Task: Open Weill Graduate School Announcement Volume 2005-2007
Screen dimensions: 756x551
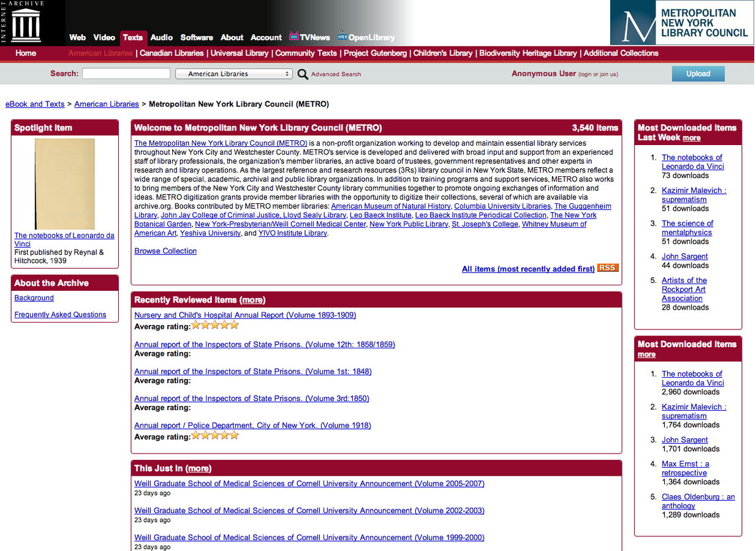Action: (x=309, y=484)
